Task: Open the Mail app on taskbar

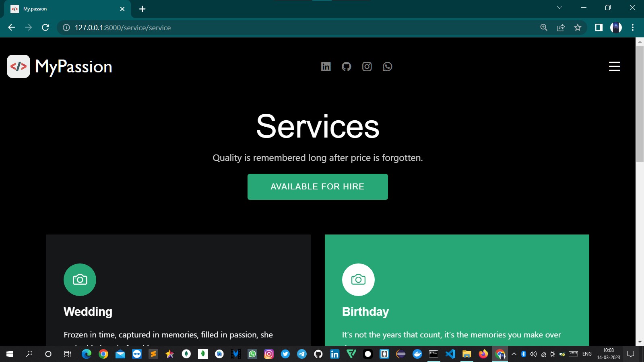Action: [x=120, y=354]
